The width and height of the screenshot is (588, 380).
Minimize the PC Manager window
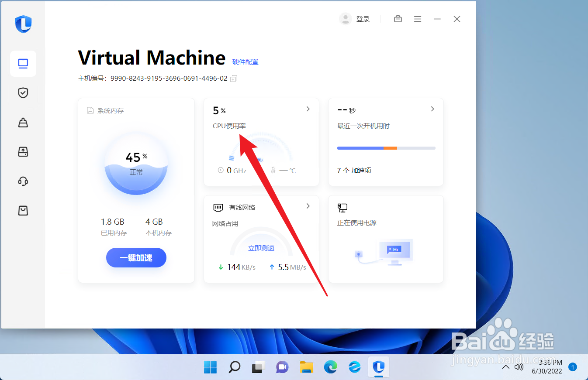[x=437, y=19]
